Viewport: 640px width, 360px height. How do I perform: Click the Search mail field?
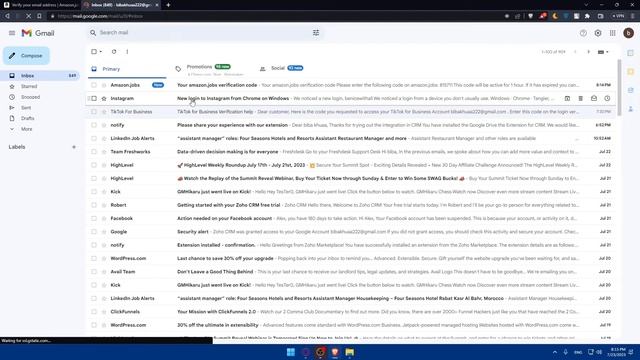(204, 33)
